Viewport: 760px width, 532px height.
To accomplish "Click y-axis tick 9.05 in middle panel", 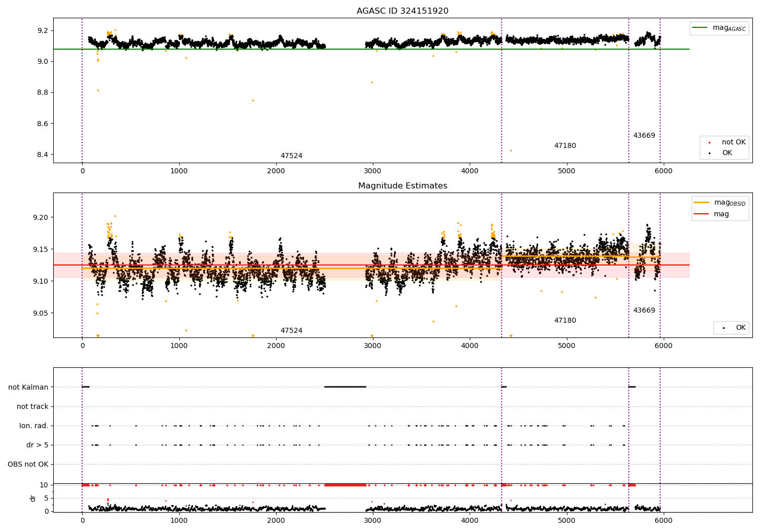I will [x=41, y=313].
